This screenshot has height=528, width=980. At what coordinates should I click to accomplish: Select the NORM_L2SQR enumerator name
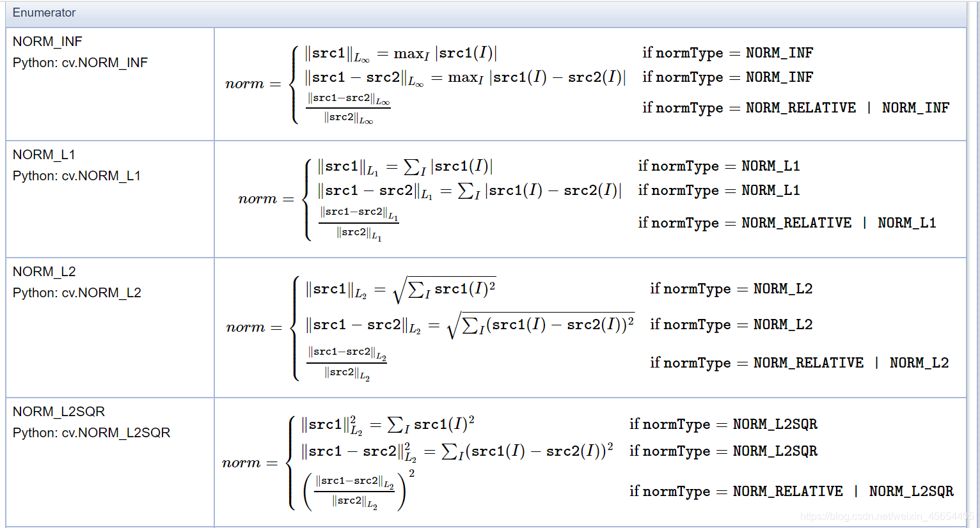(x=59, y=412)
